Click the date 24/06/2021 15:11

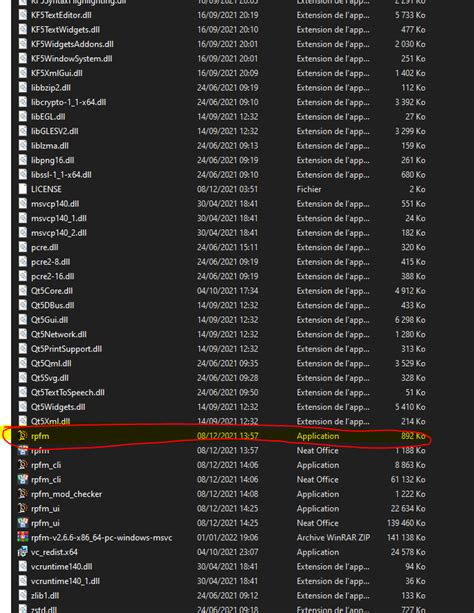[x=228, y=247]
